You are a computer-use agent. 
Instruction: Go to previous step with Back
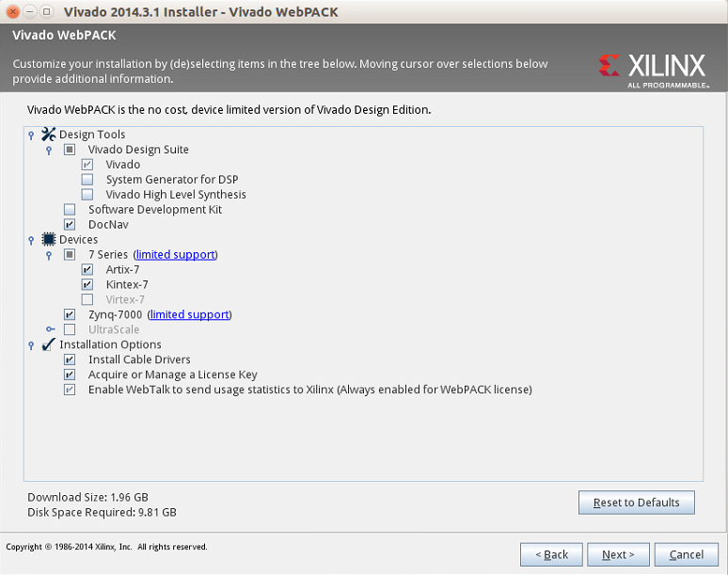[x=551, y=554]
